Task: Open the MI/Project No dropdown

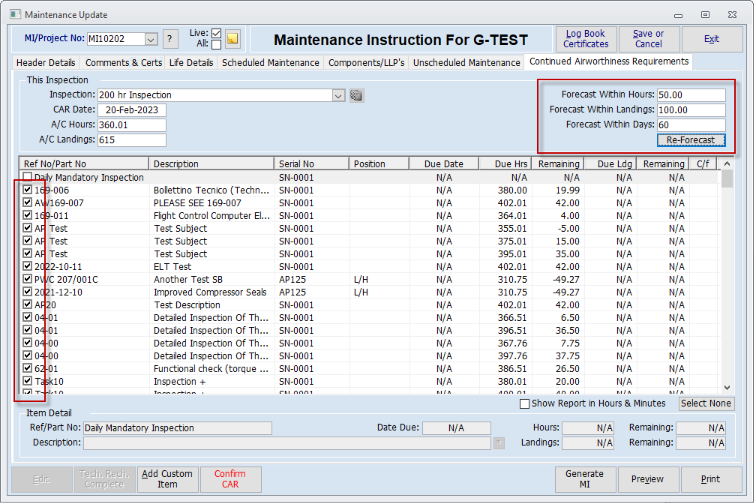Action: click(151, 39)
